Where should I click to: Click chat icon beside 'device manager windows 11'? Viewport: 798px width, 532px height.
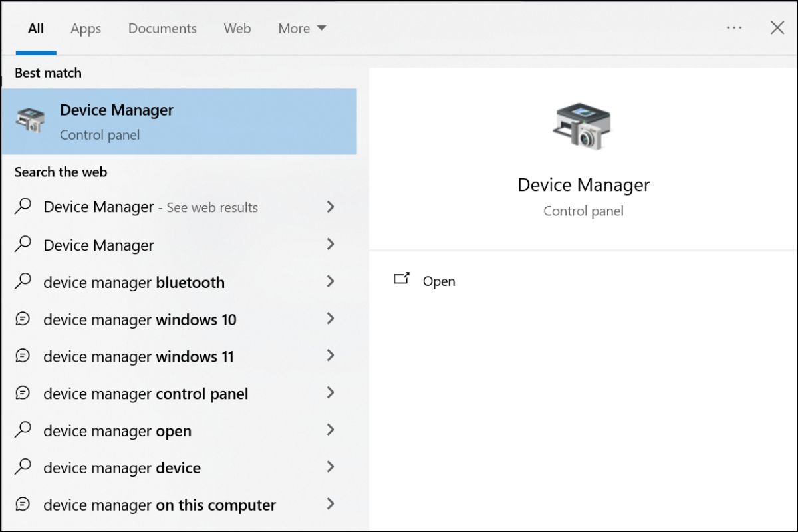[x=23, y=356]
